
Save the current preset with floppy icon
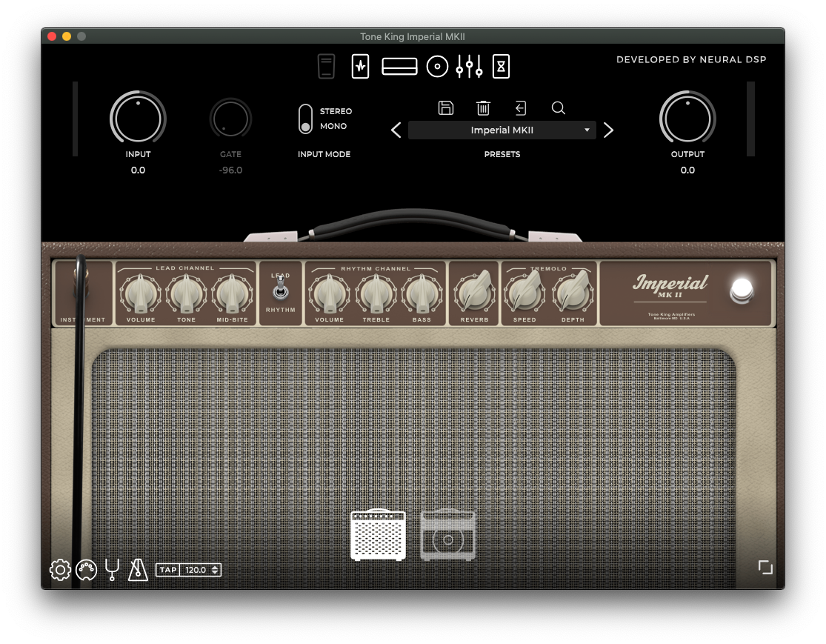446,108
